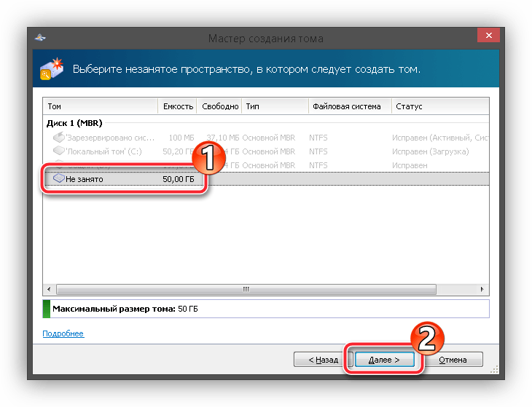The height and width of the screenshot is (407, 532).
Task: Click the create-volume wizard header icon
Action: pos(52,68)
